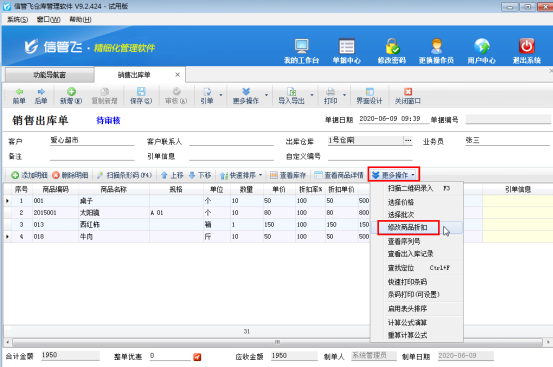This screenshot has width=553, height=367.
Task: Click the 关闭窗口 red X icon
Action: 408,92
